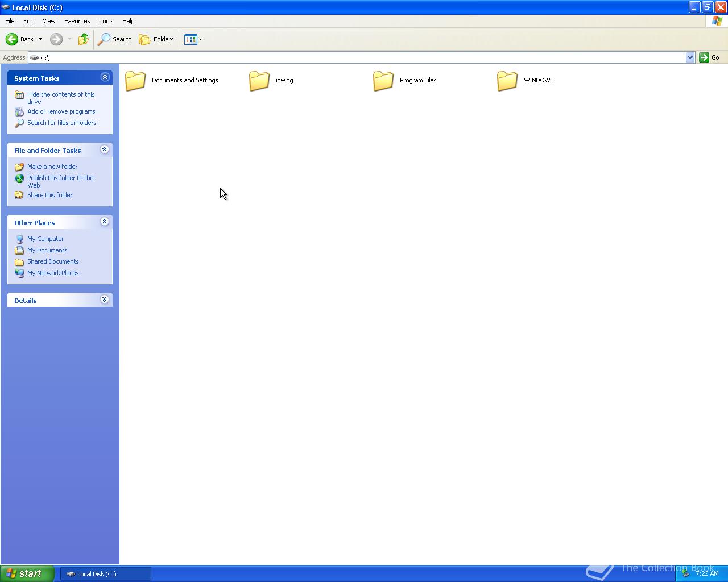The height and width of the screenshot is (582, 728).
Task: Open the Favorites menu
Action: pos(77,21)
